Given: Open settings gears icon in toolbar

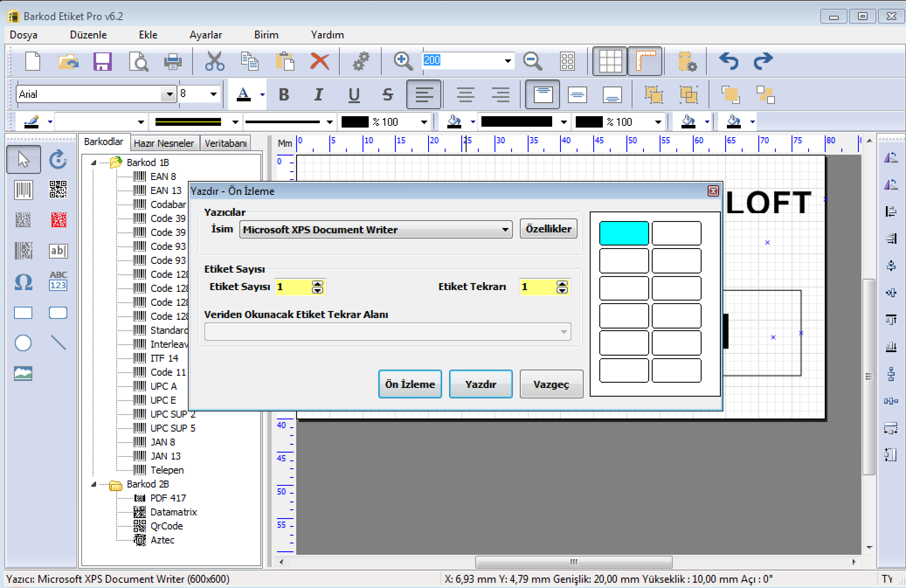Looking at the screenshot, I should 361,61.
